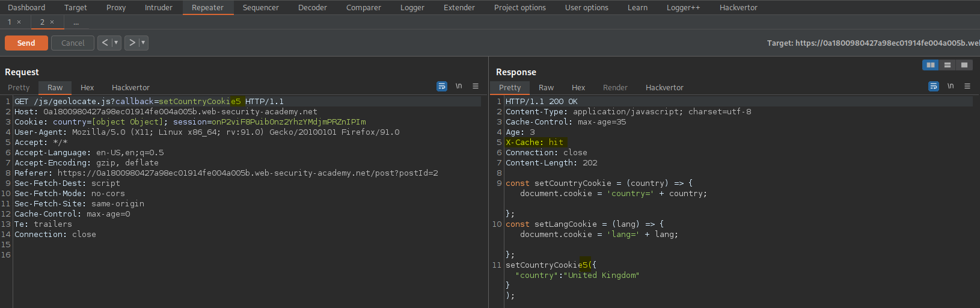Add a new Repeater tab with the ellipsis

76,22
